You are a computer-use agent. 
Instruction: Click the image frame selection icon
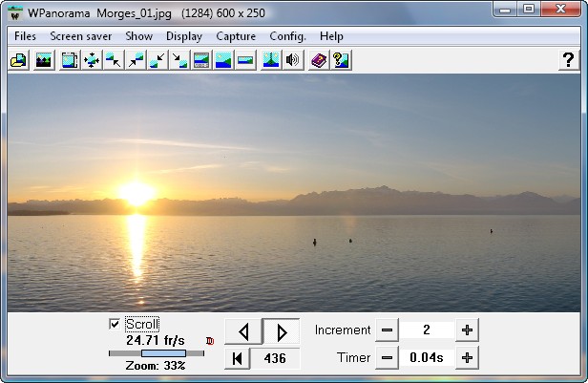[70, 60]
